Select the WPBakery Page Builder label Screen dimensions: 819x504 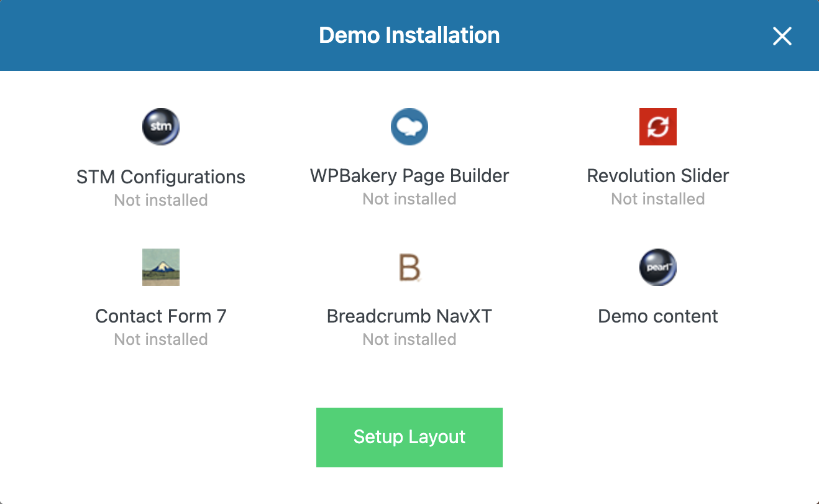409,176
